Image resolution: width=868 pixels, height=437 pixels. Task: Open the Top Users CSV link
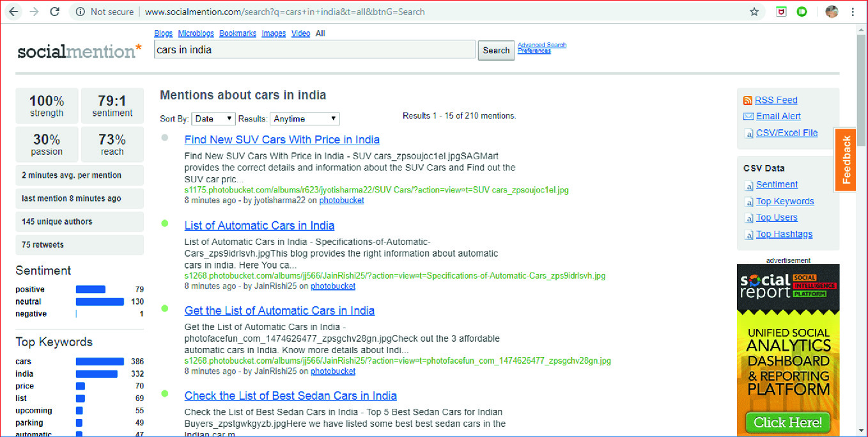coord(777,218)
